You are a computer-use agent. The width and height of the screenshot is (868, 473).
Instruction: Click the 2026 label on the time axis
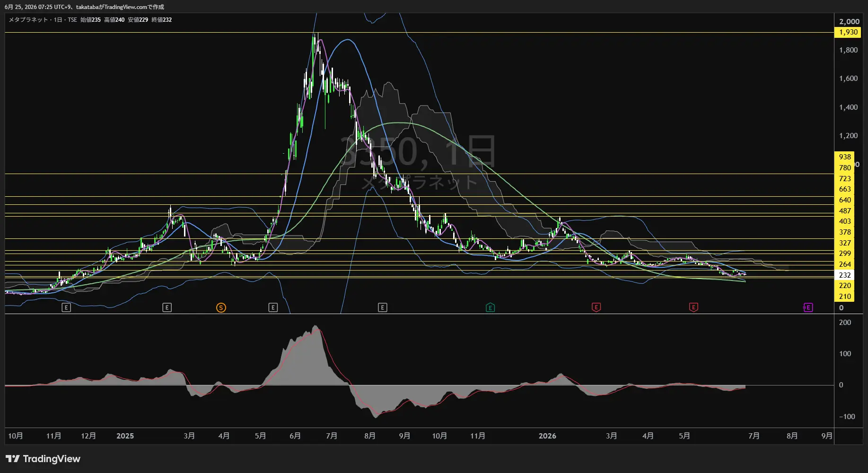[x=547, y=436]
